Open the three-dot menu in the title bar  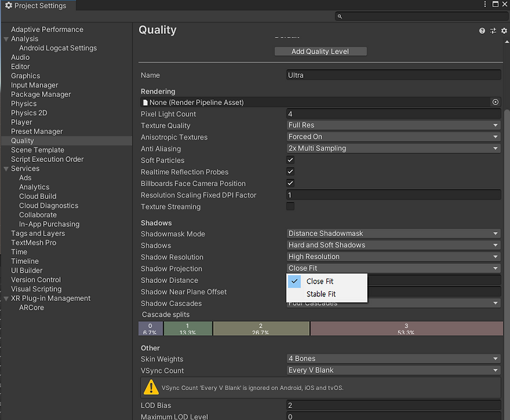pyautogui.click(x=484, y=4)
